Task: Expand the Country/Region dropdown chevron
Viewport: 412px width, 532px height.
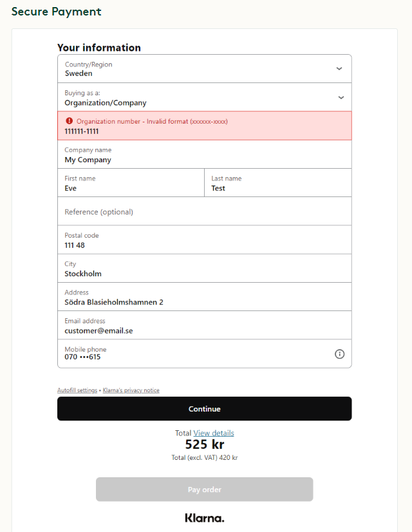Action: [339, 69]
